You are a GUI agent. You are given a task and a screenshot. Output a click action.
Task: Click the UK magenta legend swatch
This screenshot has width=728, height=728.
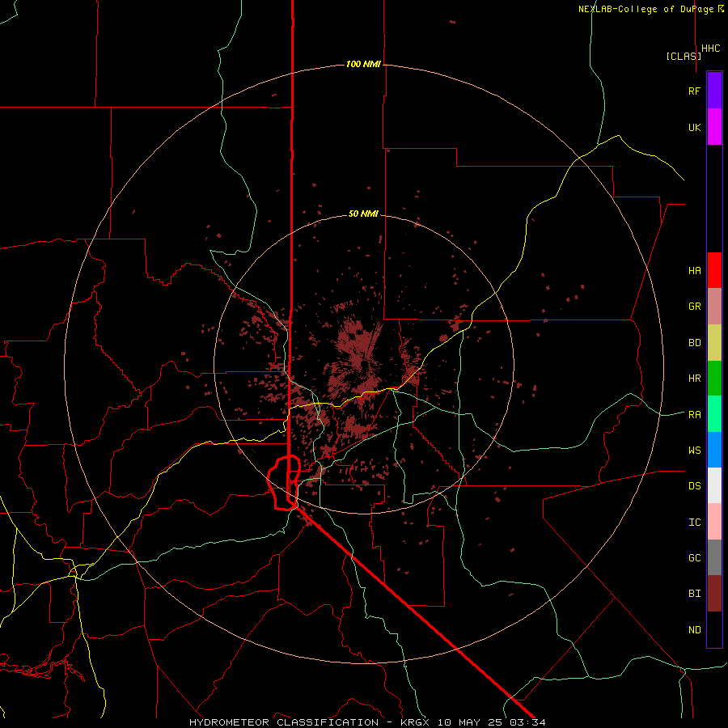tap(714, 127)
